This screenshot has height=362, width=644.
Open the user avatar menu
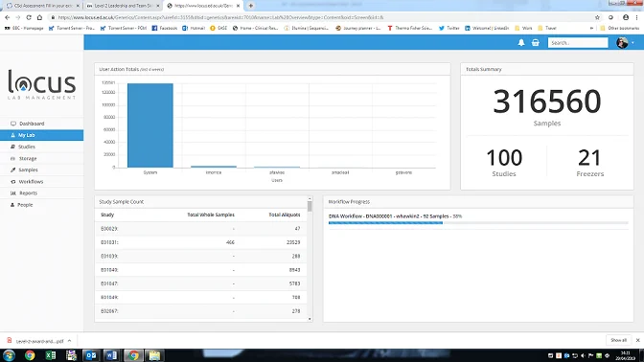[625, 43]
